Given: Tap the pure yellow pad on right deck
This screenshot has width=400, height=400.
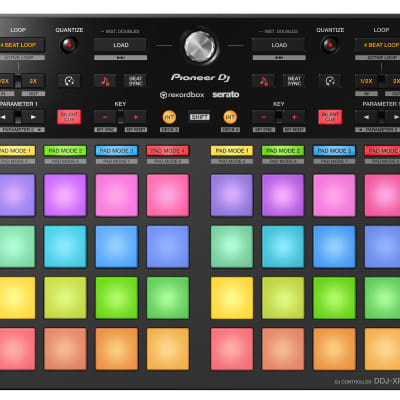Looking at the screenshot, I should click(232, 298).
